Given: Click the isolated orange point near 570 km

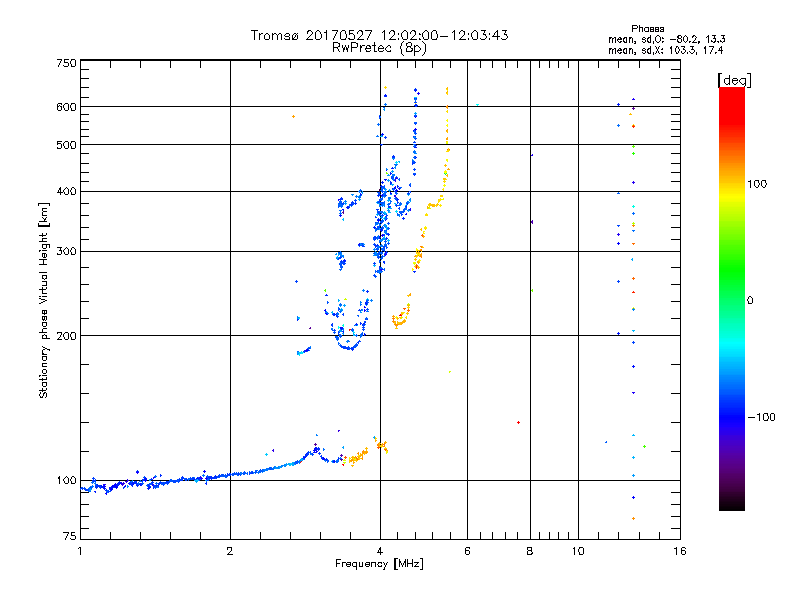Looking at the screenshot, I should click(x=293, y=117).
